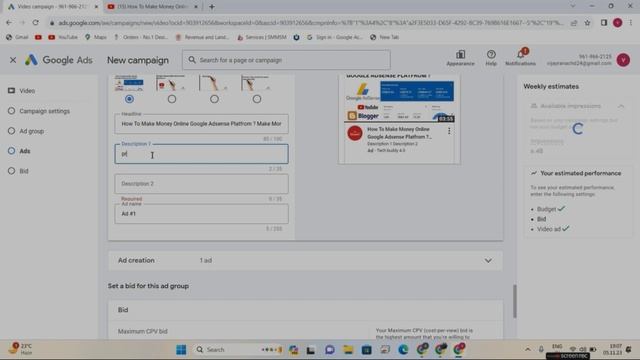Click the Maximum CPV bid label

[142, 331]
